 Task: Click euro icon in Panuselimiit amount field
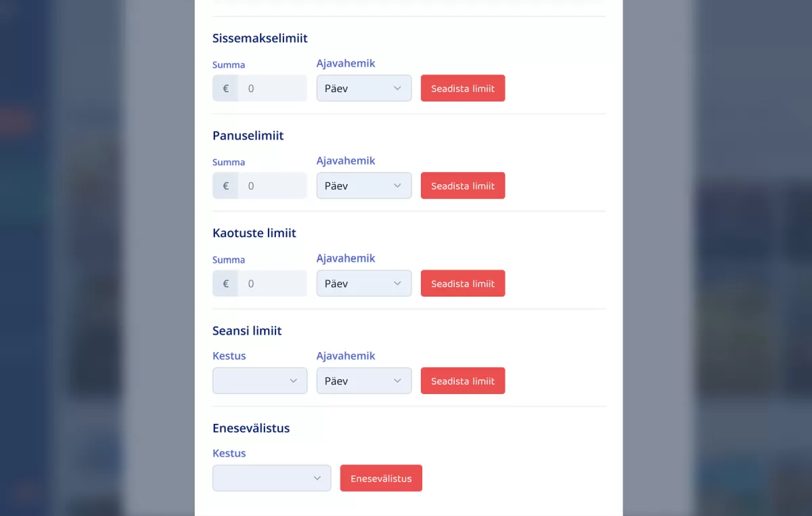[225, 186]
